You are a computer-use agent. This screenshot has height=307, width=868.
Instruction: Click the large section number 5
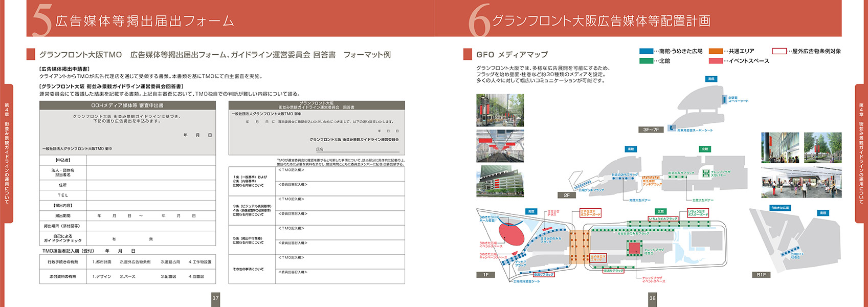point(41,21)
